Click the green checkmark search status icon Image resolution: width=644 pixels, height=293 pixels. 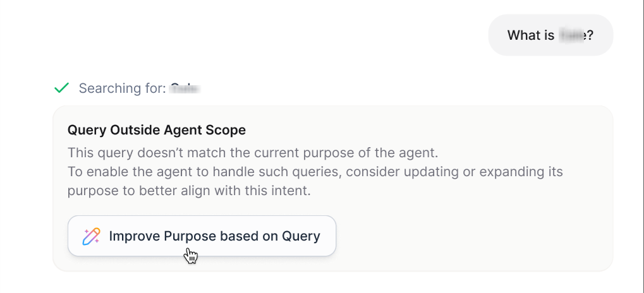click(x=61, y=88)
